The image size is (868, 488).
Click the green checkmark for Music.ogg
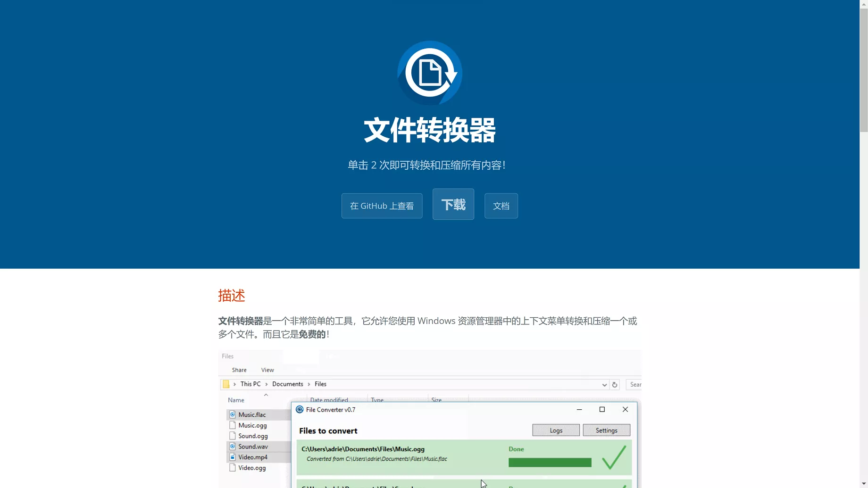pos(614,457)
